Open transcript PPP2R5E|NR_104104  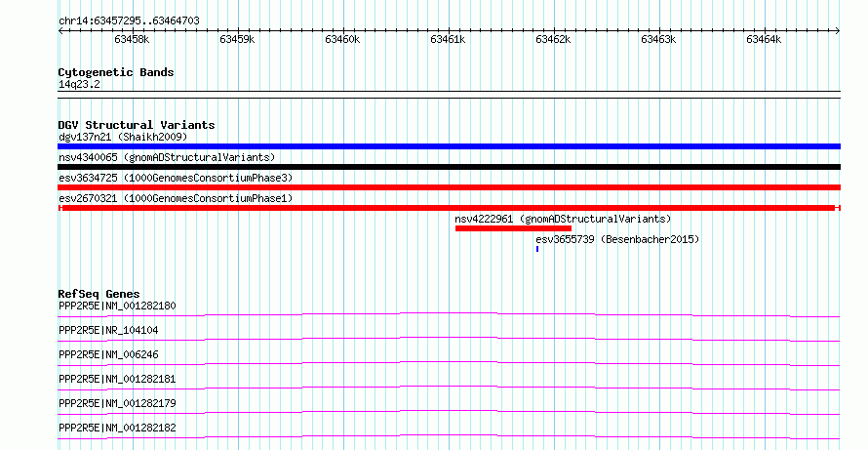tap(108, 330)
